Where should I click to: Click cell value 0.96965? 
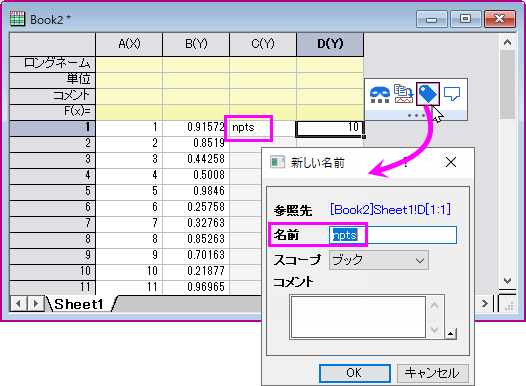click(196, 287)
